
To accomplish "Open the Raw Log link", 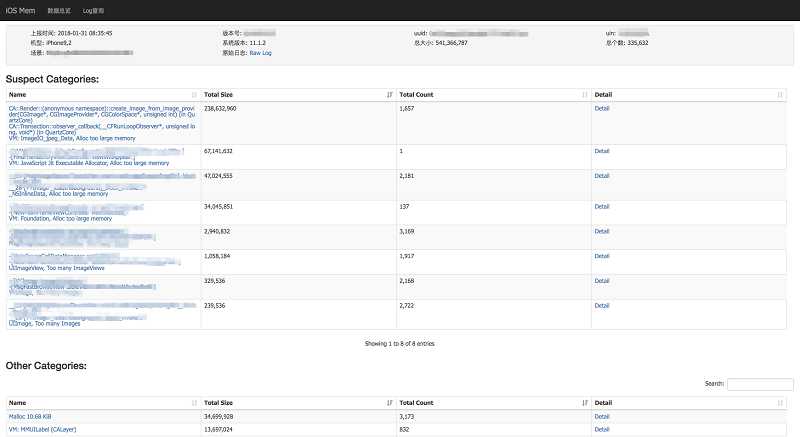I will tap(260, 53).
